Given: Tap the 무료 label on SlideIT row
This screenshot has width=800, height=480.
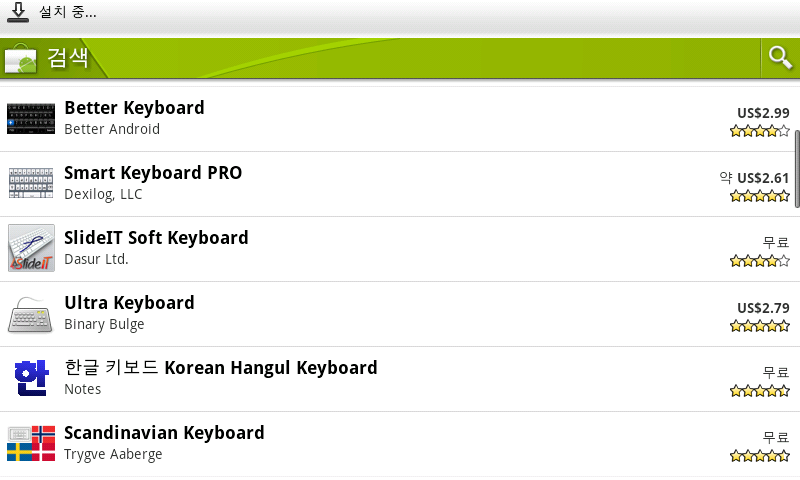Looking at the screenshot, I should (x=776, y=242).
